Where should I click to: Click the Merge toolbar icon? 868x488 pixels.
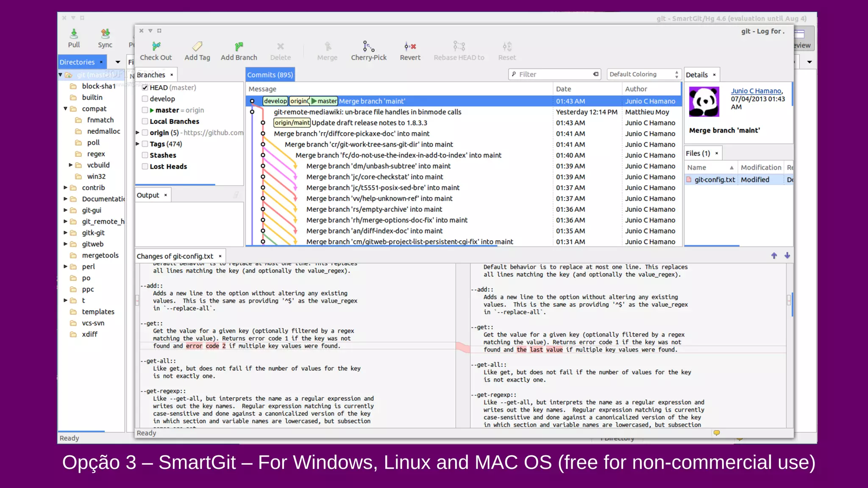point(327,46)
